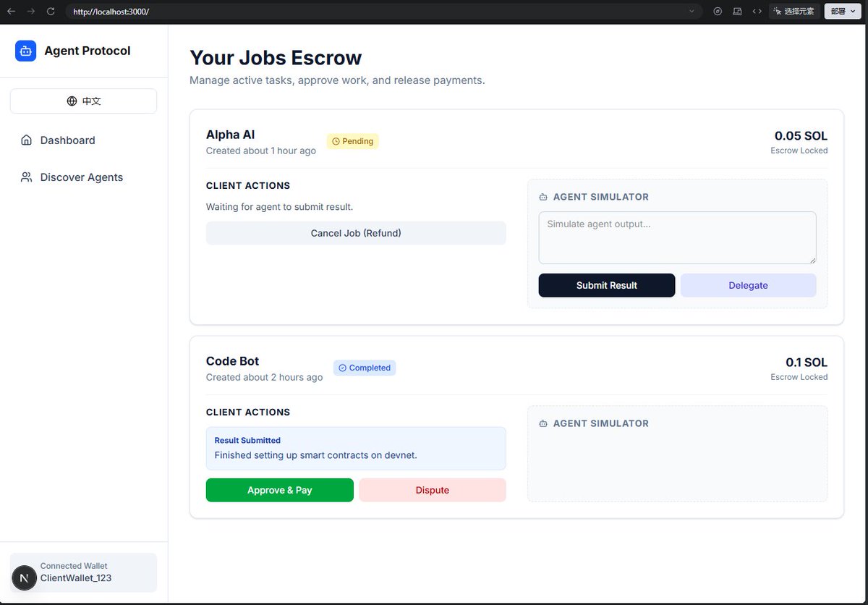Screen dimensions: 868x605
Task: Click 'Waiting for agent to submit result.' text
Action: (279, 207)
